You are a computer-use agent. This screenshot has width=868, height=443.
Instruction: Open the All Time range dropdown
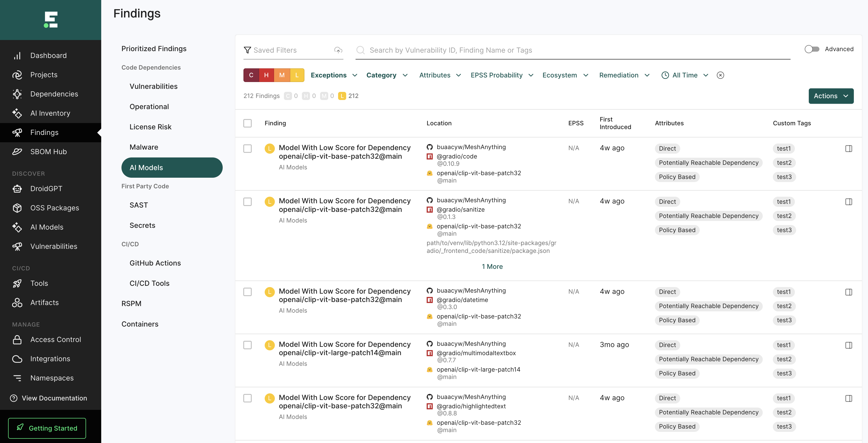(x=685, y=75)
